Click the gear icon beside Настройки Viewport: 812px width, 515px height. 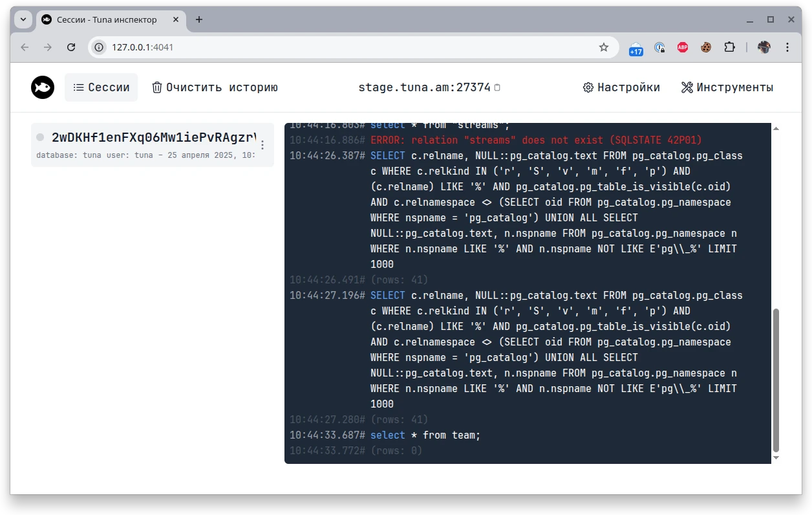pos(588,87)
